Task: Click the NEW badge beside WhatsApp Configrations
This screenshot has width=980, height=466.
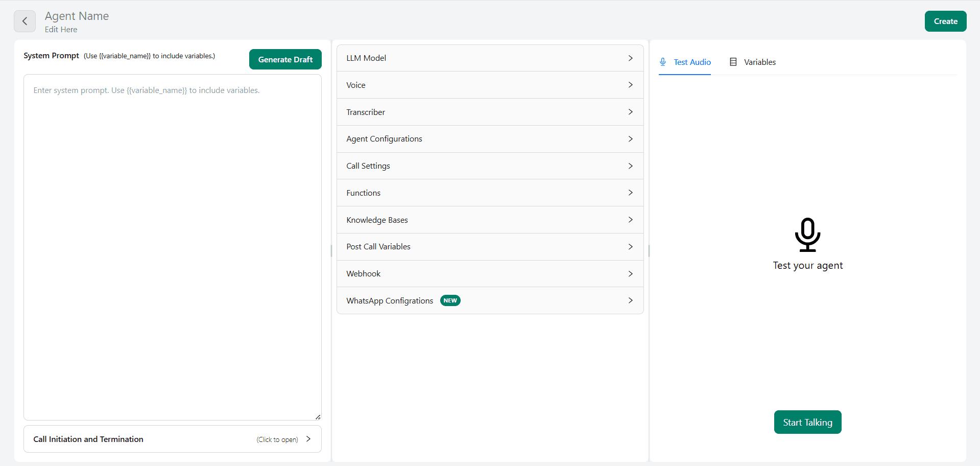Action: click(450, 300)
